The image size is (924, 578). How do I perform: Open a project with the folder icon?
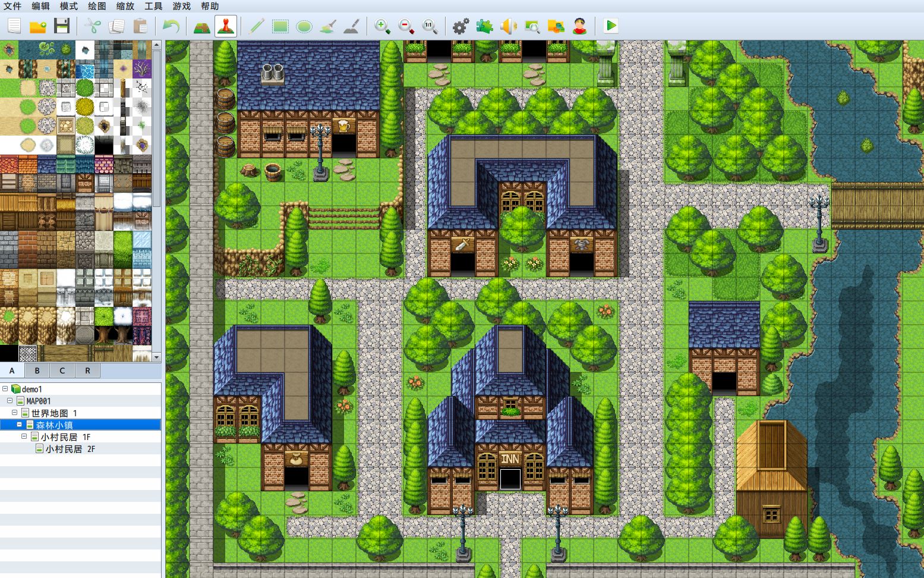click(38, 26)
